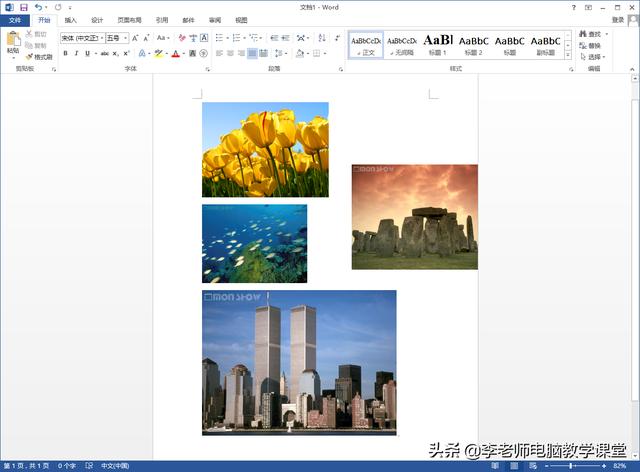Select the Format Painter (格式刷) brush
The width and height of the screenshot is (640, 472).
coord(29,57)
